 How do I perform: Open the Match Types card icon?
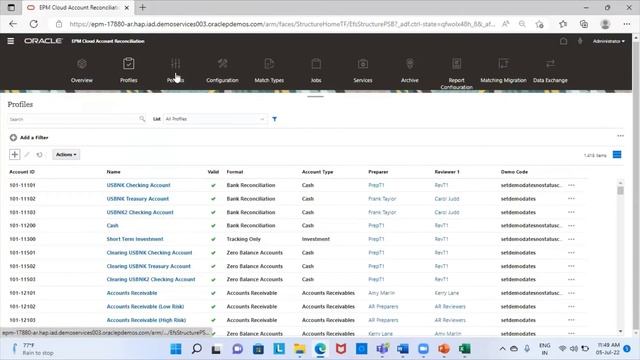click(269, 64)
